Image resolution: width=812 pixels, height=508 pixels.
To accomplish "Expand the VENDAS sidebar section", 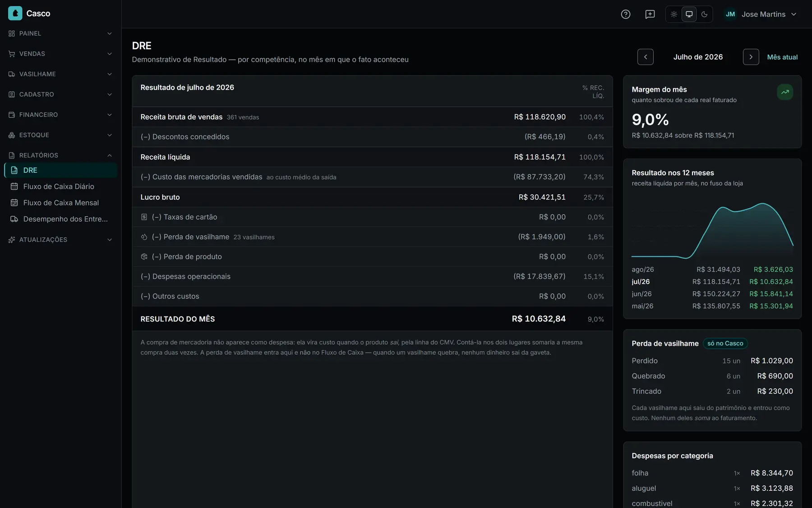I will 60,54.
